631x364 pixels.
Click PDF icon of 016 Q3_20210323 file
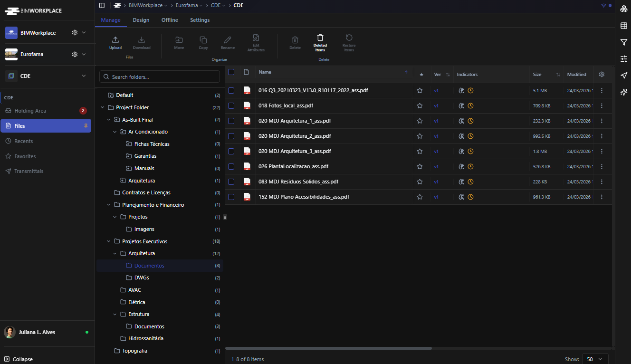pos(247,90)
